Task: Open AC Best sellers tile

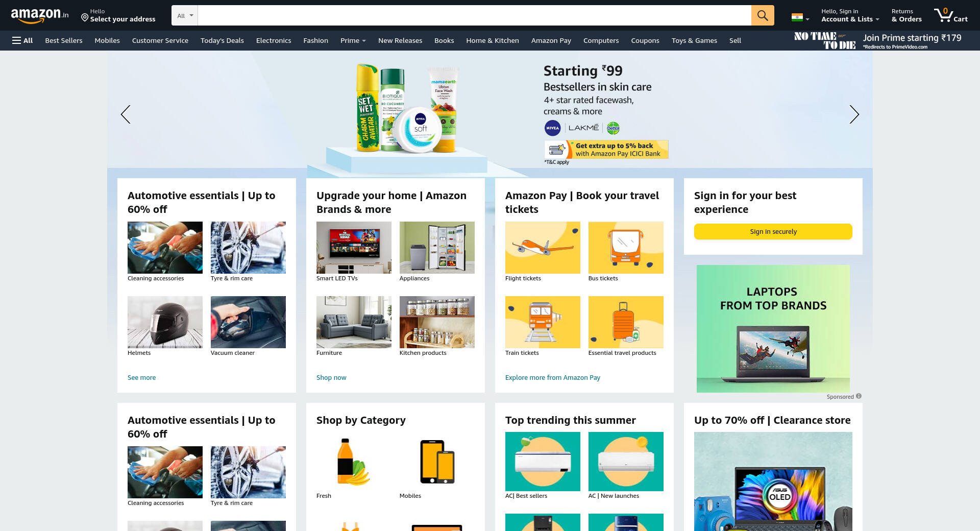Action: click(x=543, y=462)
